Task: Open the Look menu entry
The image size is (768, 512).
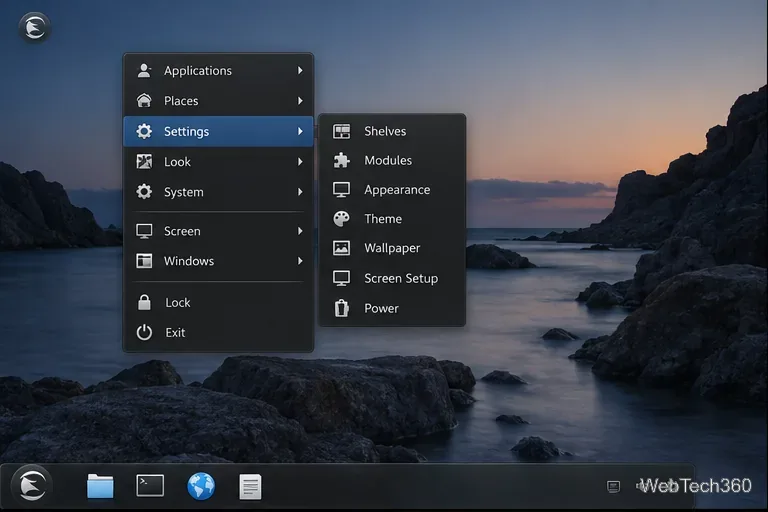Action: point(218,162)
